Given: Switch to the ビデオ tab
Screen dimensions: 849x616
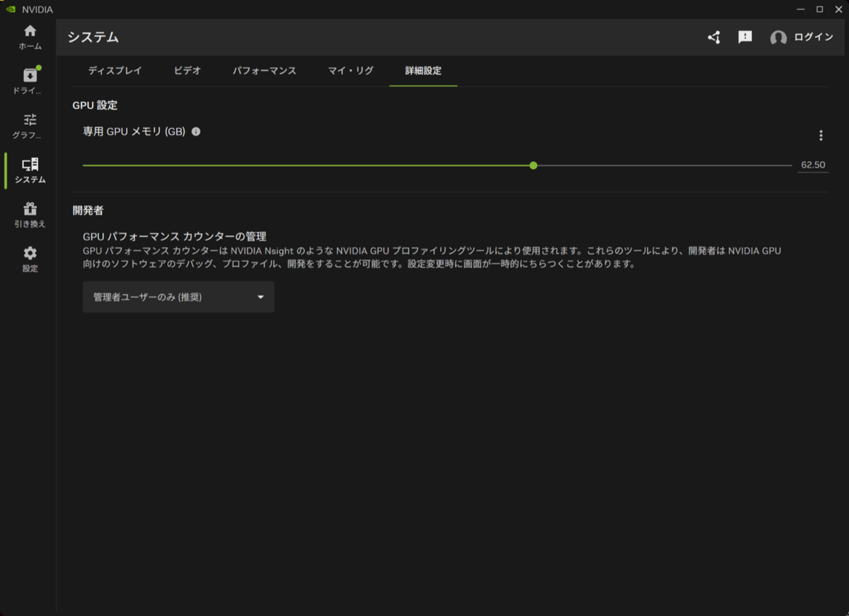Looking at the screenshot, I should click(187, 71).
